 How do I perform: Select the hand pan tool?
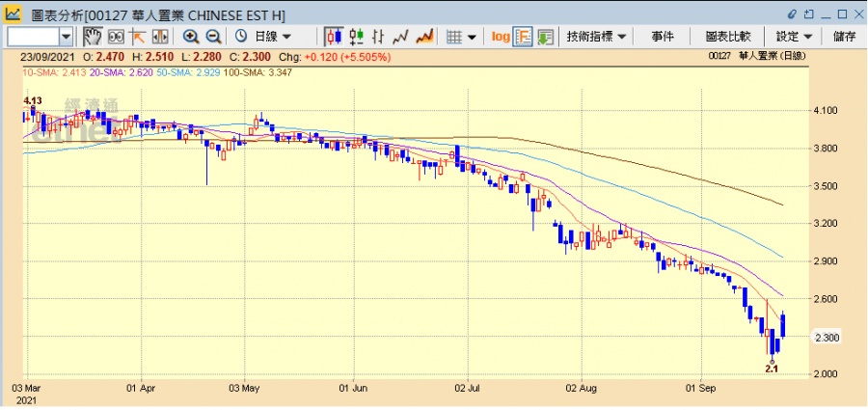point(93,37)
